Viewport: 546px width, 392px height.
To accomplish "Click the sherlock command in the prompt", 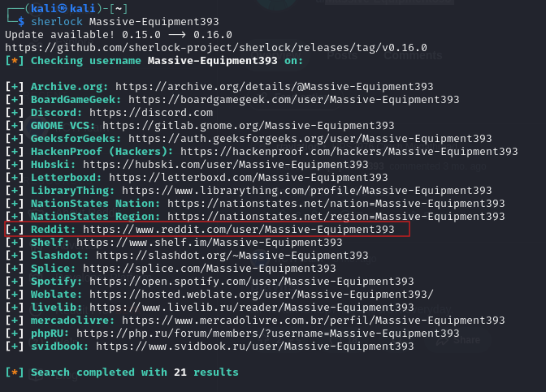I will (x=57, y=22).
